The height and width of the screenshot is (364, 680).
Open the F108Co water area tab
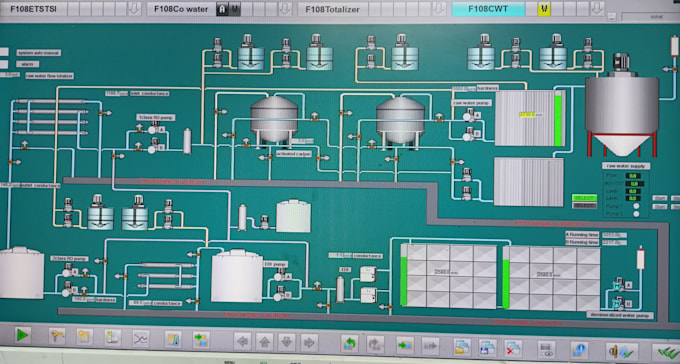(x=181, y=9)
